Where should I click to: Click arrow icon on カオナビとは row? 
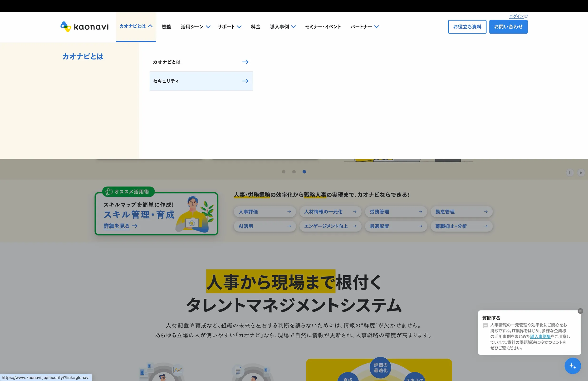point(245,62)
